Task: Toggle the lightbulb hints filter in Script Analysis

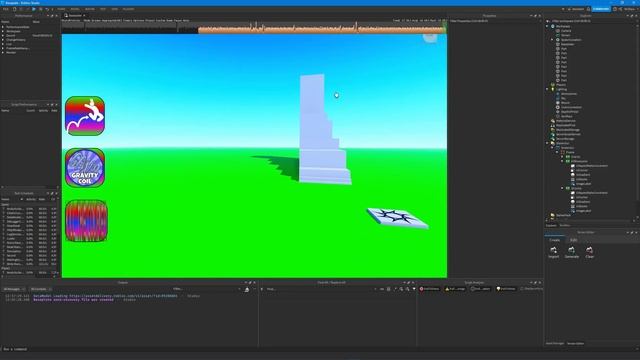Action: (506, 289)
